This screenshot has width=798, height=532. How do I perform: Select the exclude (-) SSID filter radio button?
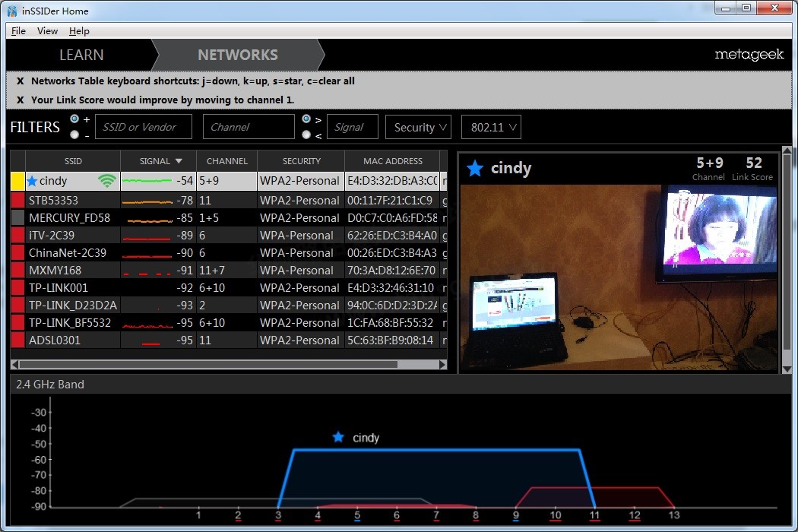(x=74, y=135)
